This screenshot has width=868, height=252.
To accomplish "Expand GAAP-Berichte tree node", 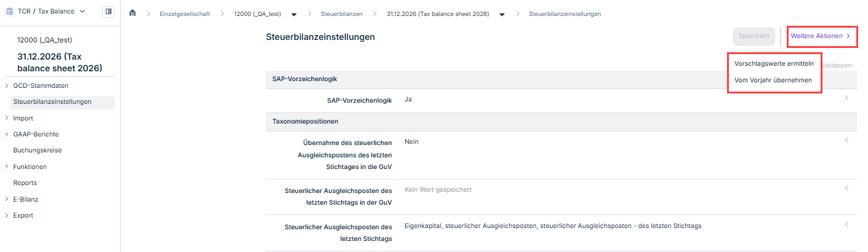I will tap(6, 134).
